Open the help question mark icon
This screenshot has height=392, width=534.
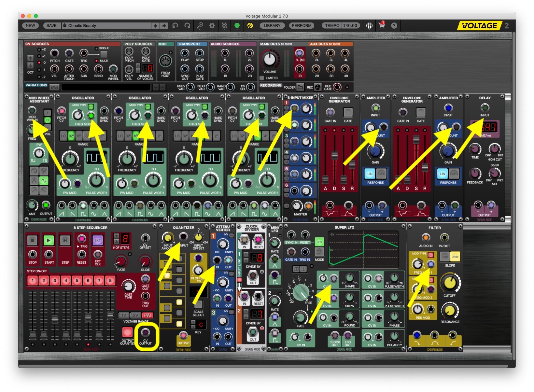[394, 25]
